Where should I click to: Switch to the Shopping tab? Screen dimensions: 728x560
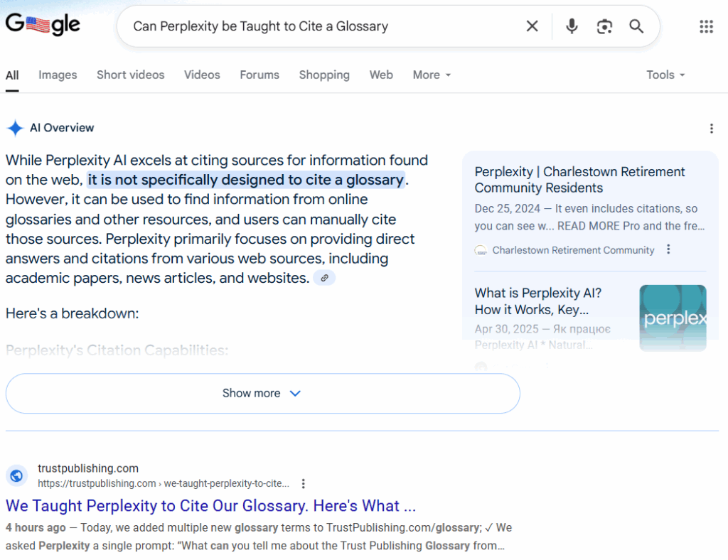[324, 75]
